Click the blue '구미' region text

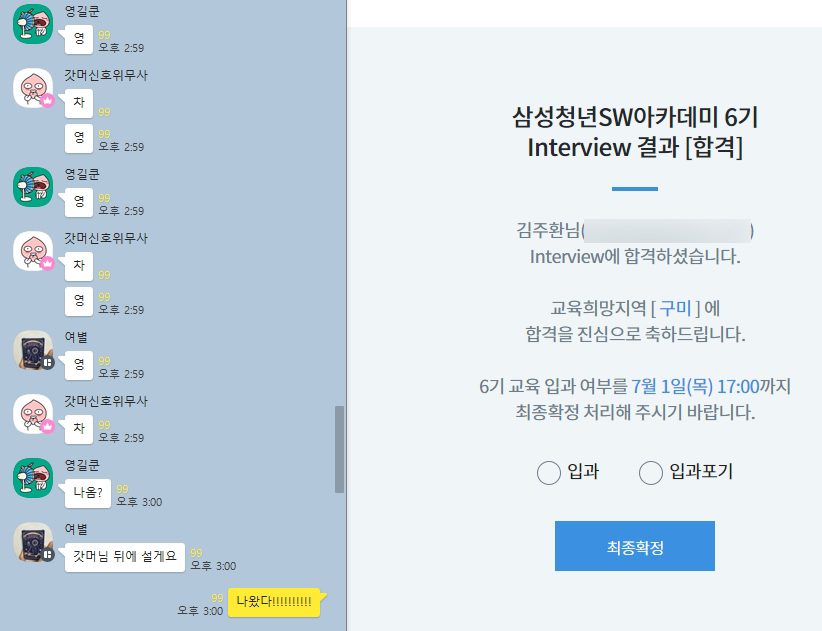click(x=675, y=308)
